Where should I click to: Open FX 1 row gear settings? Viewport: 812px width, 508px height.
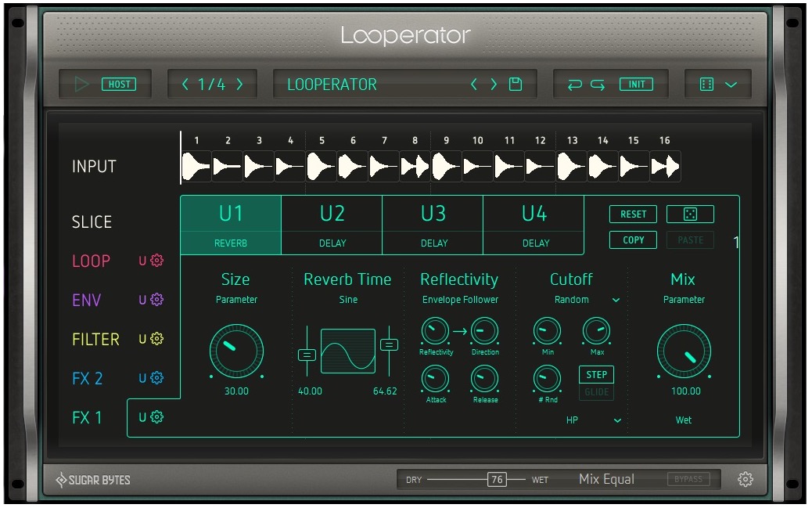click(157, 416)
